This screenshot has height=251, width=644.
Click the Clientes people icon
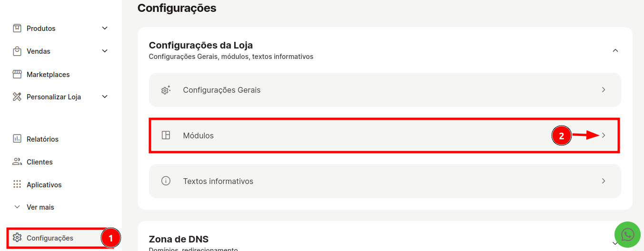(x=17, y=162)
